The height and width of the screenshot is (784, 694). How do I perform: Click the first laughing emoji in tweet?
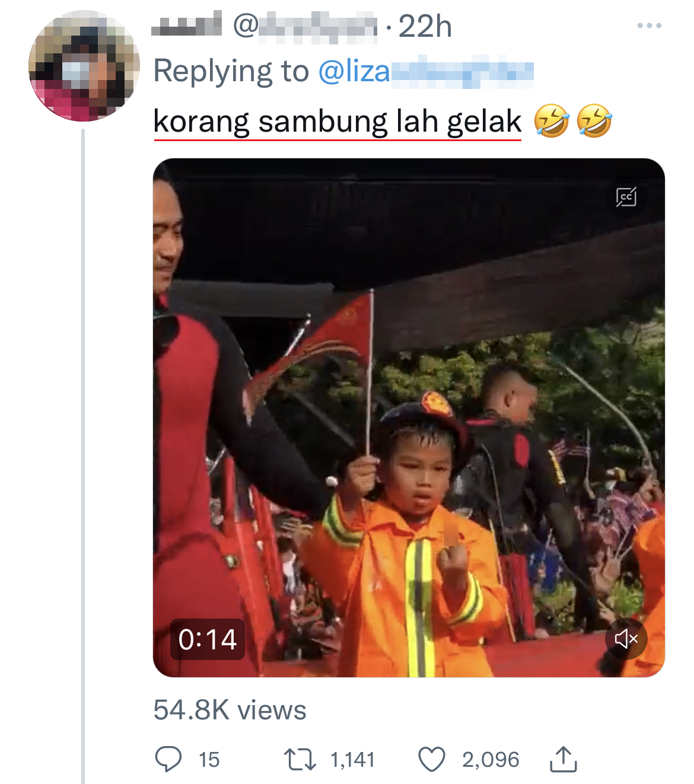click(x=552, y=121)
